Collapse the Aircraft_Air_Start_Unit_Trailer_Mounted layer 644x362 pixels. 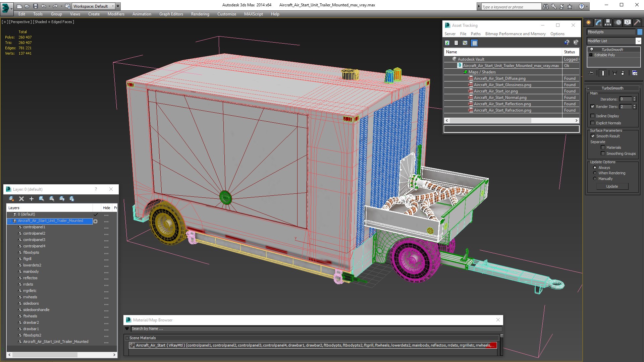[10, 221]
